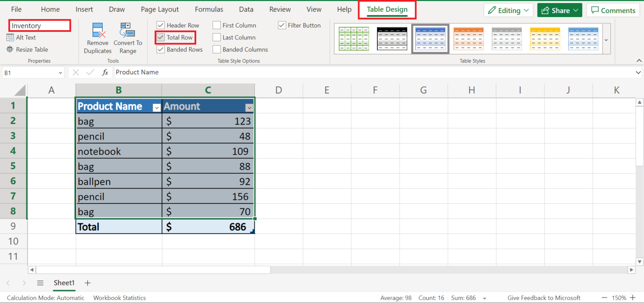Uncheck the Filter Button option
This screenshot has height=303, width=644.
282,25
